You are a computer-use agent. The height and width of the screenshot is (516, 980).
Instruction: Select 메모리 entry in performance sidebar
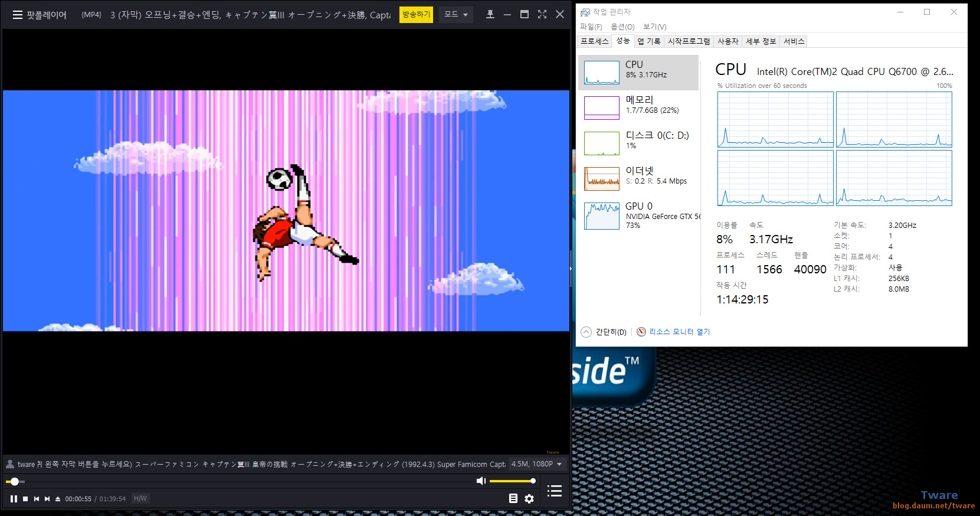click(x=638, y=108)
